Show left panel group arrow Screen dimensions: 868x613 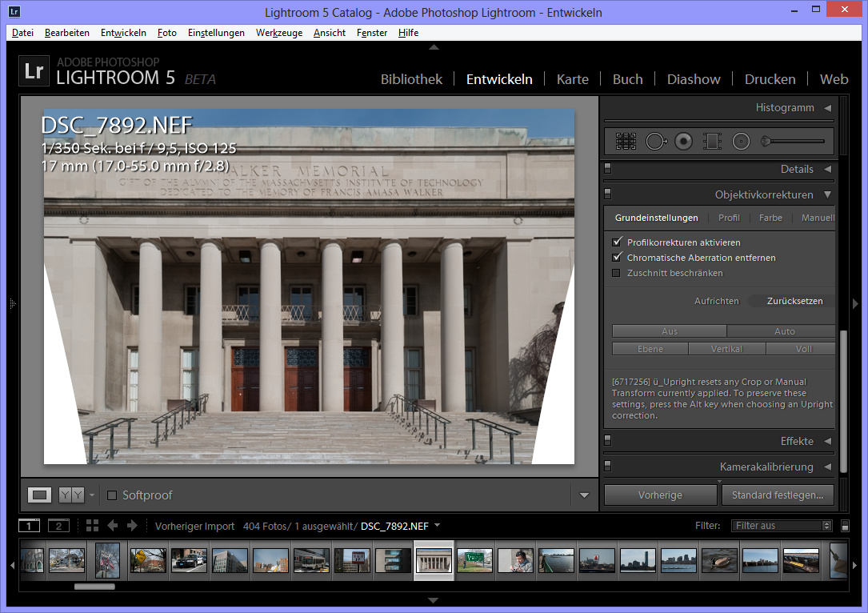coord(13,303)
